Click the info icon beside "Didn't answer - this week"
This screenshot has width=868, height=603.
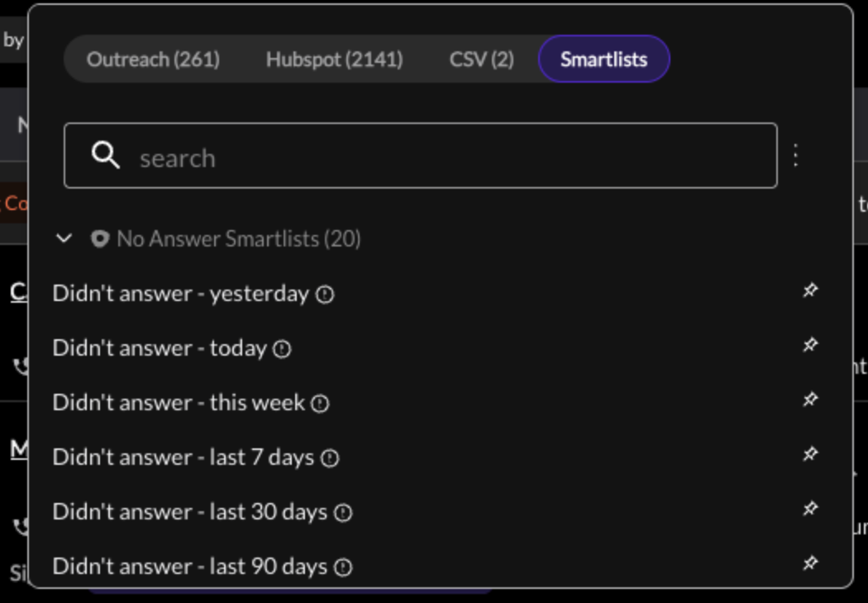[320, 404]
